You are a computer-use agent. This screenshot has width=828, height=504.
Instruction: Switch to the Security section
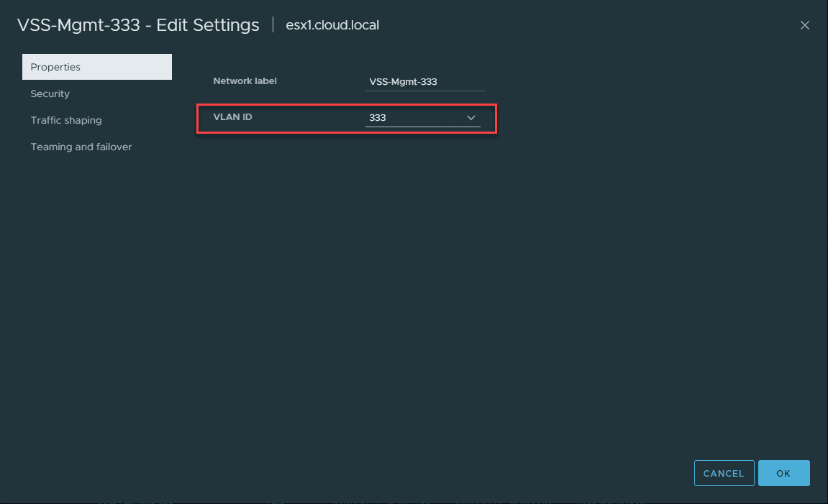click(x=50, y=93)
